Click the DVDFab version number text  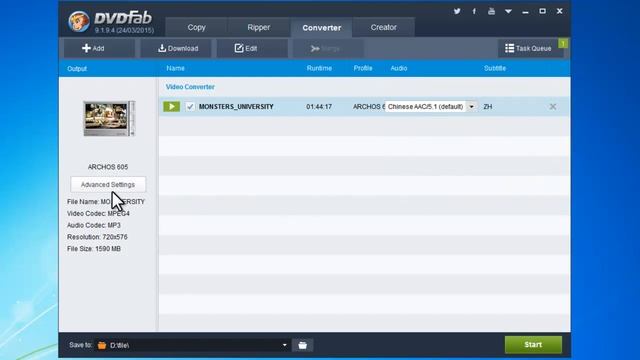[x=124, y=30]
